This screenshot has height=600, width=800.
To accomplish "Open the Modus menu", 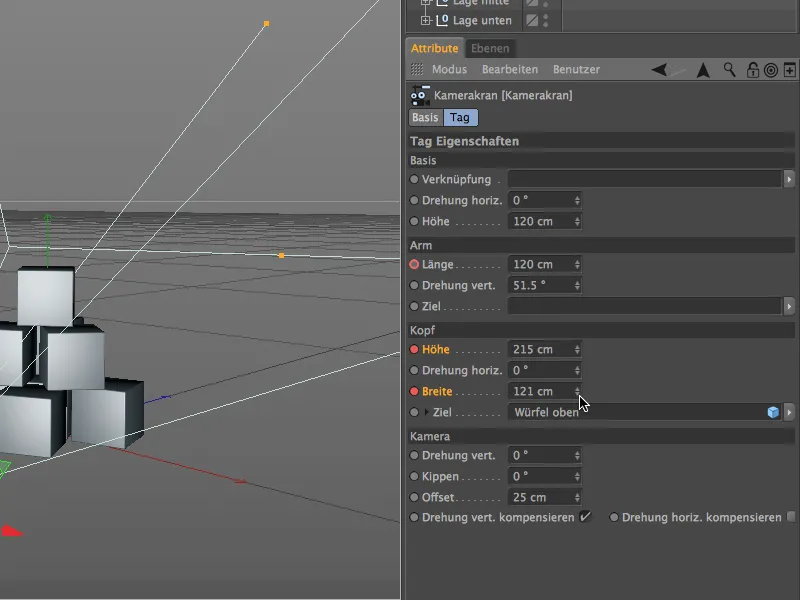I will pos(449,69).
